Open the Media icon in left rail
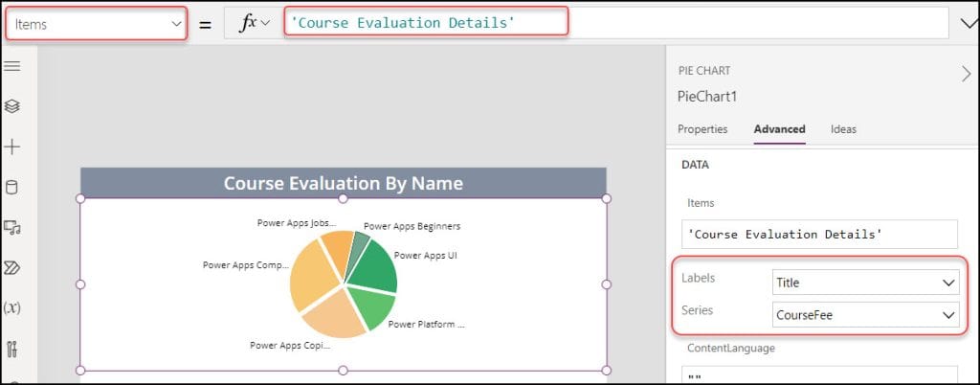 (11, 228)
